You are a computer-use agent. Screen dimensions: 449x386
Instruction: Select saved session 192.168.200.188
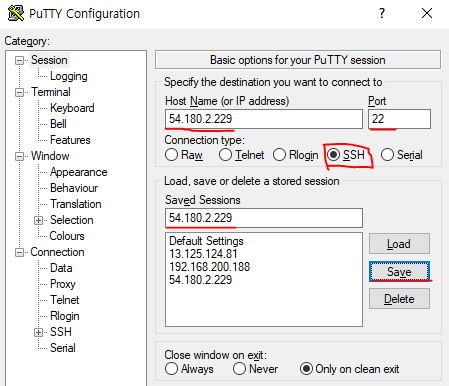[209, 267]
